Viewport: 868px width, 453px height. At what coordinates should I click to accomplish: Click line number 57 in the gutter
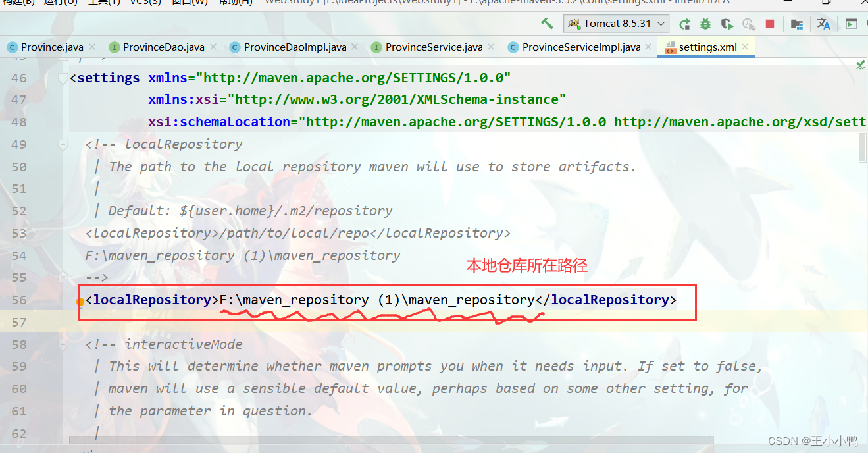(x=19, y=322)
